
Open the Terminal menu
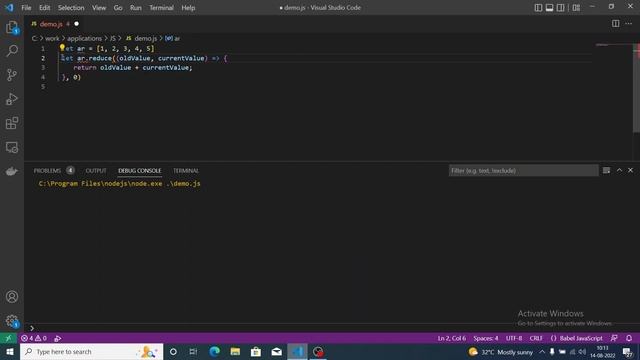[x=161, y=8]
